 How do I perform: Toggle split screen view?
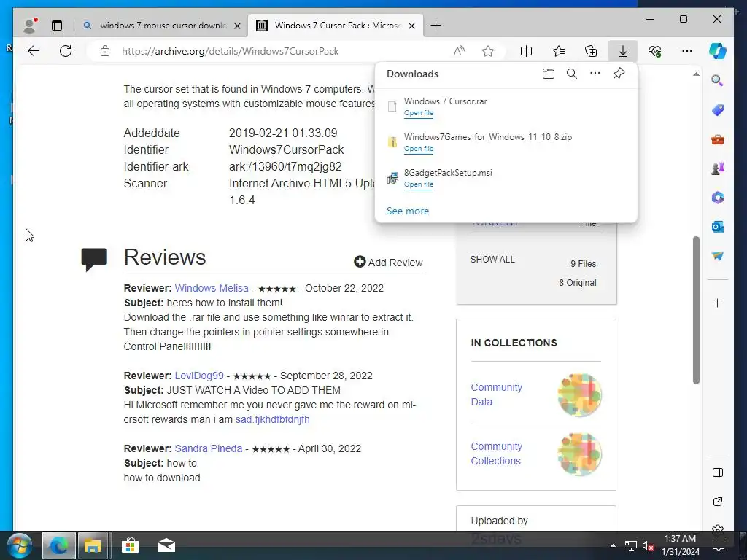tap(526, 51)
